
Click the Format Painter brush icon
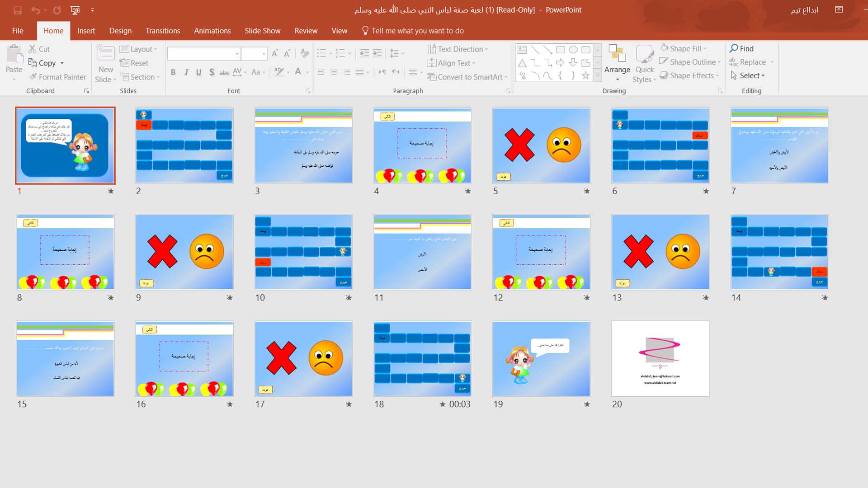click(33, 77)
